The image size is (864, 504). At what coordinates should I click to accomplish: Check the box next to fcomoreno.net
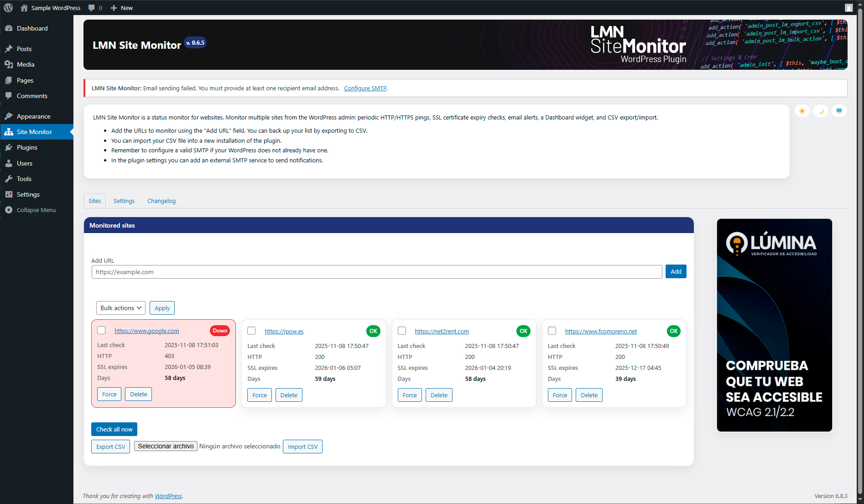[552, 331]
